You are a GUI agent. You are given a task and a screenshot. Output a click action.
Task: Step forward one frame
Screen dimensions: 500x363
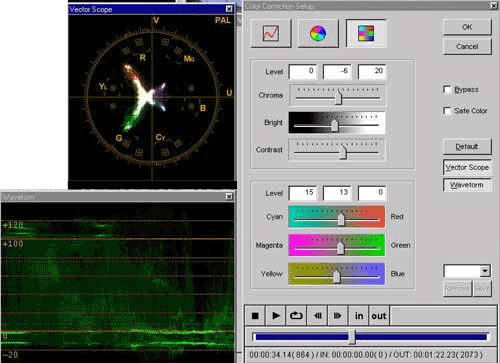[x=338, y=316]
